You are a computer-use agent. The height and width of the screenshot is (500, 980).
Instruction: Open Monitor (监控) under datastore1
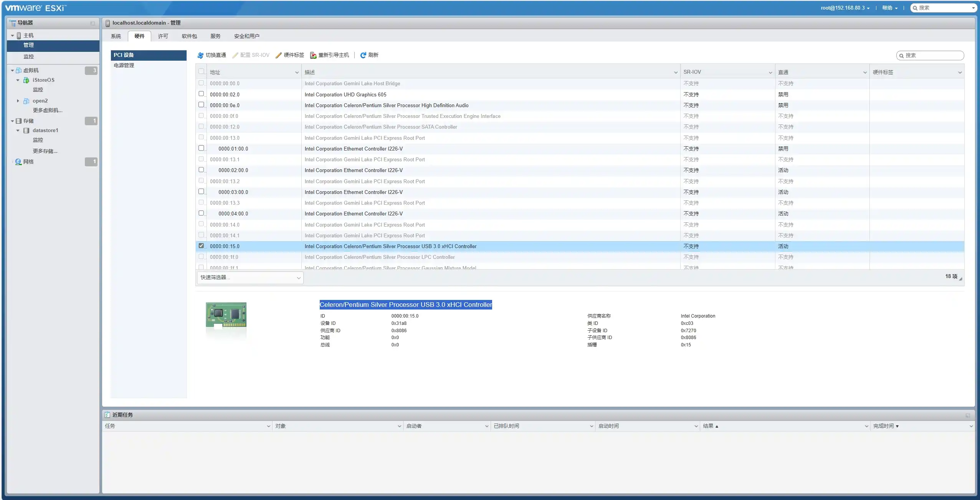(x=38, y=140)
